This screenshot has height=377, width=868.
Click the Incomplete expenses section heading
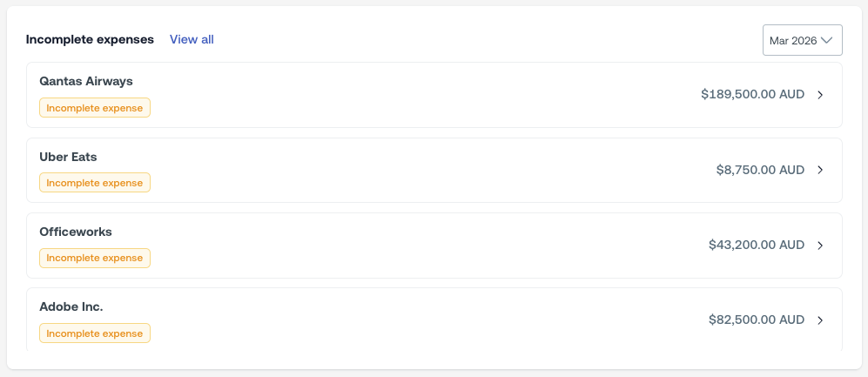[90, 39]
